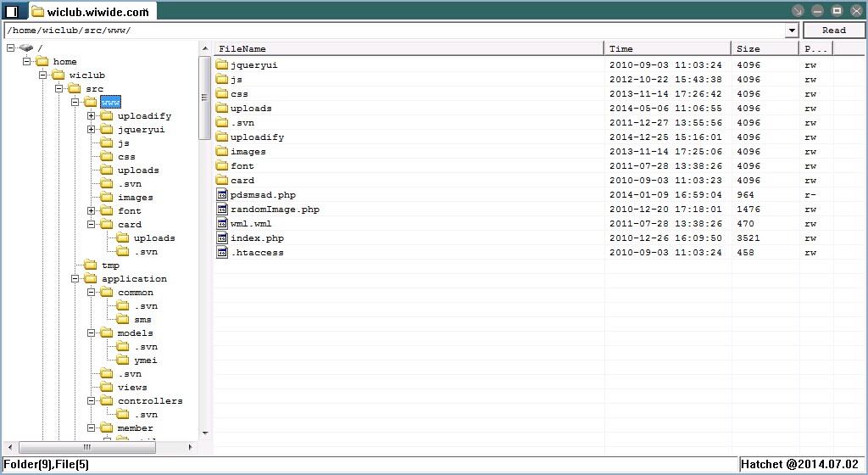Image resolution: width=868 pixels, height=475 pixels.
Task: Click the tree horizontal scrollbar thumb
Action: (x=87, y=447)
